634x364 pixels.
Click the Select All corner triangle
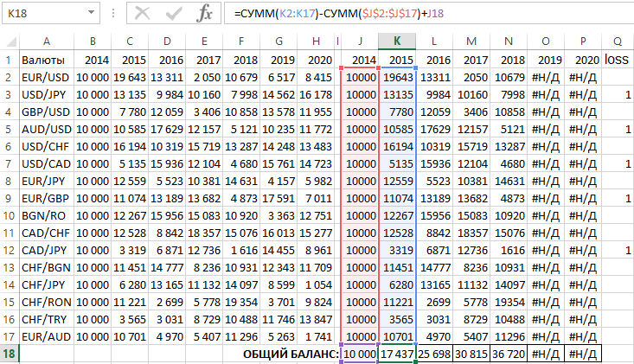pos(9,42)
